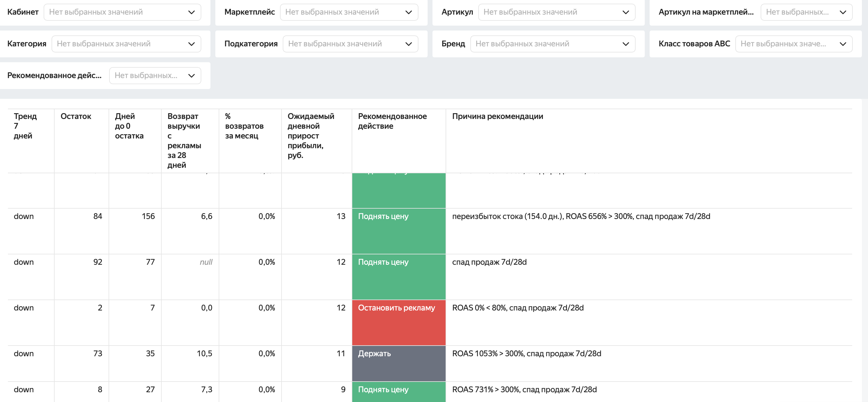Click the expected profit growth value 11
This screenshot has height=402, width=868.
[341, 354]
